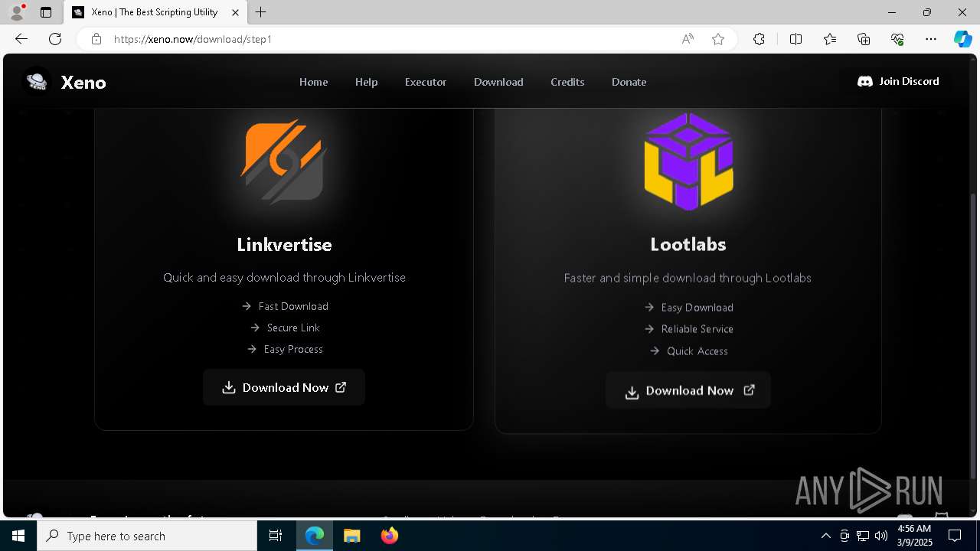
Task: Open the Donate nav item
Action: [x=629, y=82]
